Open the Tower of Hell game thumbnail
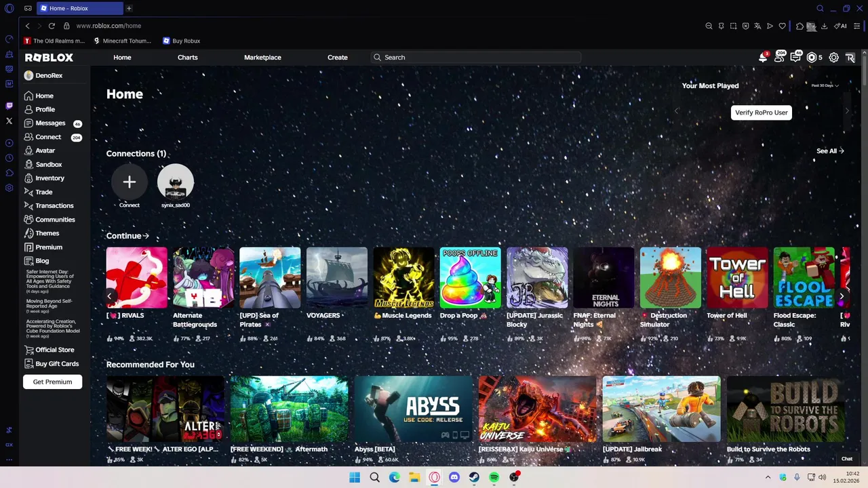 pyautogui.click(x=737, y=278)
